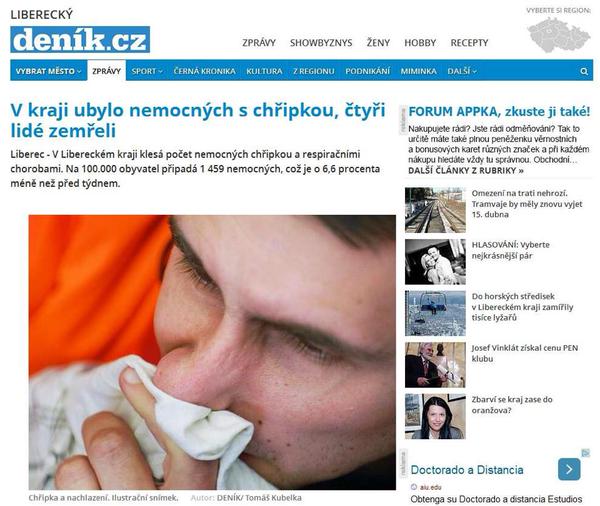Open Josef Vinklát PEN klubu article link
Screen dimensions: 600x506
[x=525, y=353]
